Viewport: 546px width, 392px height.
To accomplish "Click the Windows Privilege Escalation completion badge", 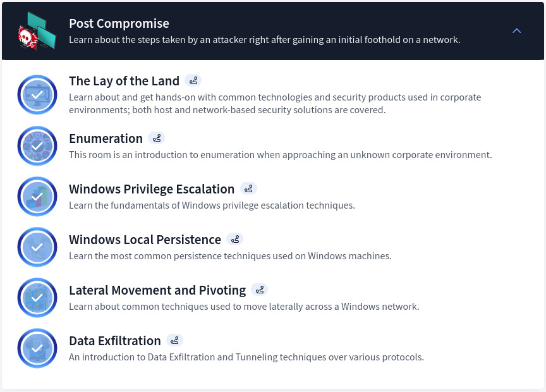I will point(37,196).
